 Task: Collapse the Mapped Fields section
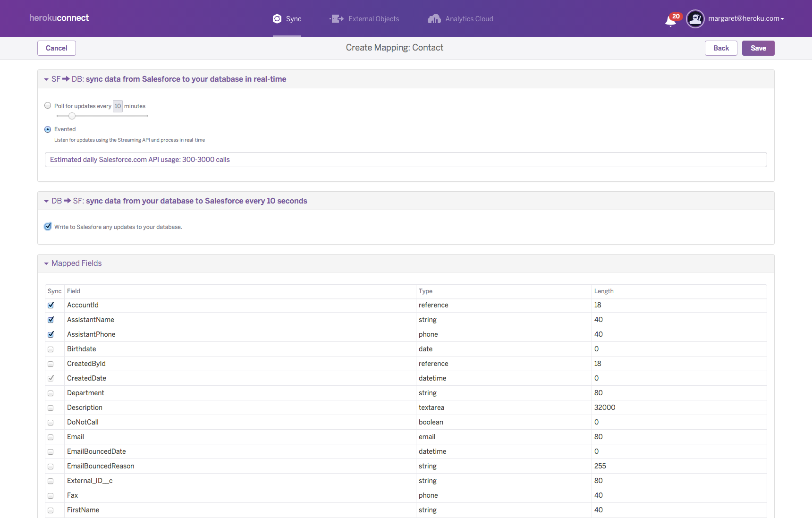coord(46,263)
